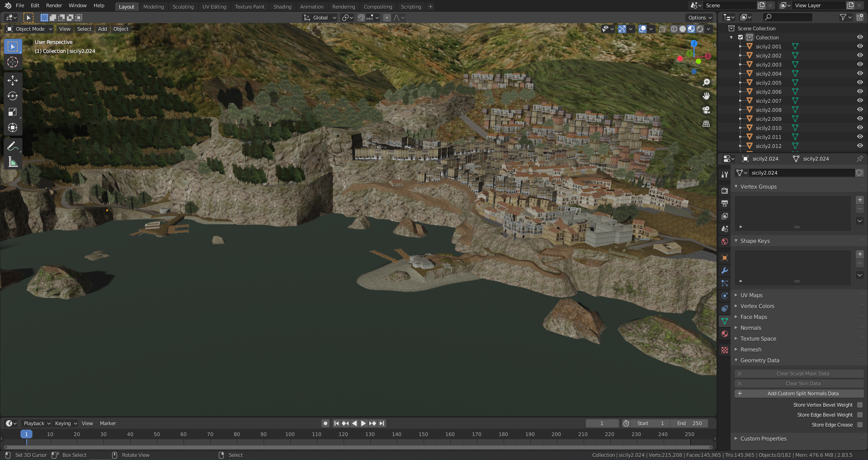Open the Material properties tab
This screenshot has height=460, width=868.
(725, 334)
